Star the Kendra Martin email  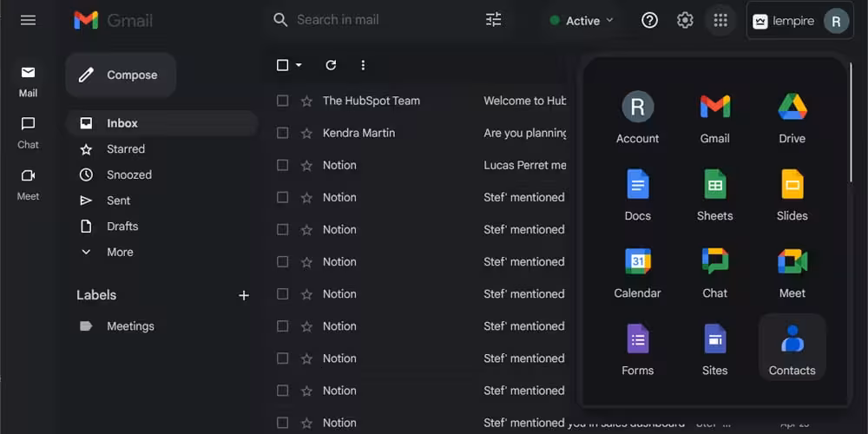306,133
